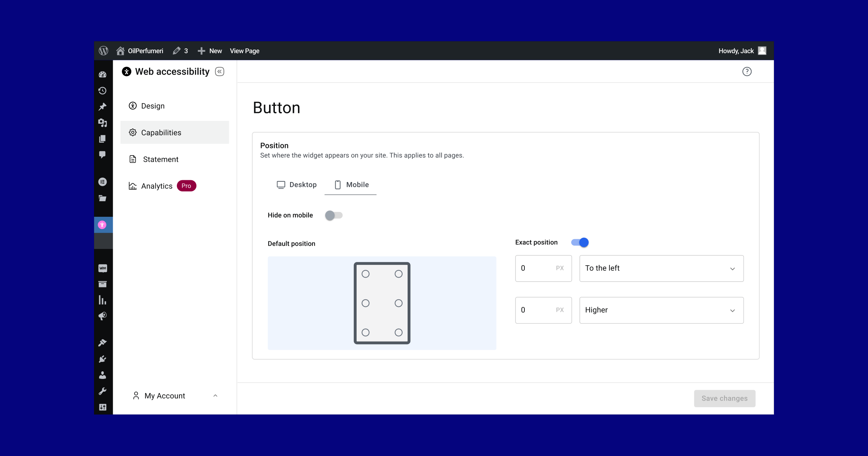Click the Users icon in admin sidebar
This screenshot has width=868, height=456.
(x=103, y=375)
